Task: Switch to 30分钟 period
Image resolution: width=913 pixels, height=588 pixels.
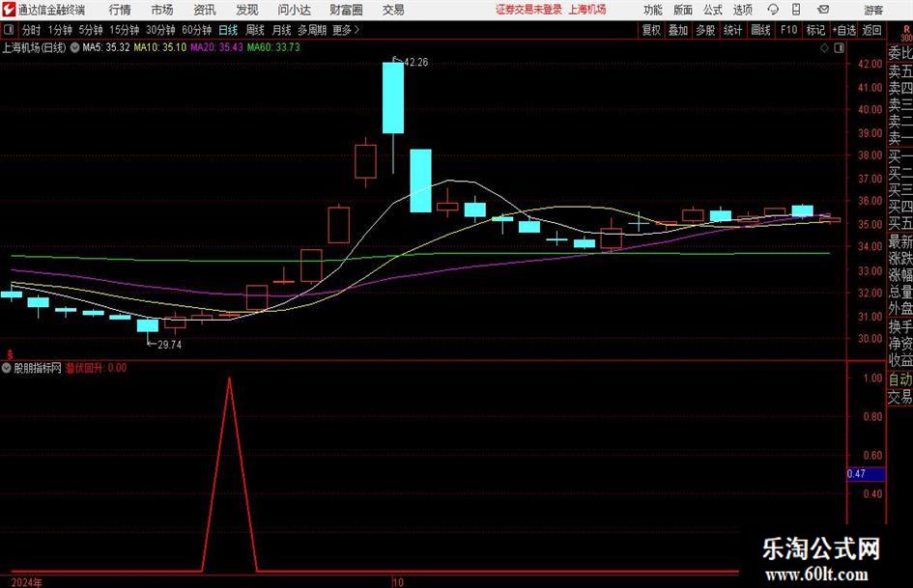Action: coord(160,30)
